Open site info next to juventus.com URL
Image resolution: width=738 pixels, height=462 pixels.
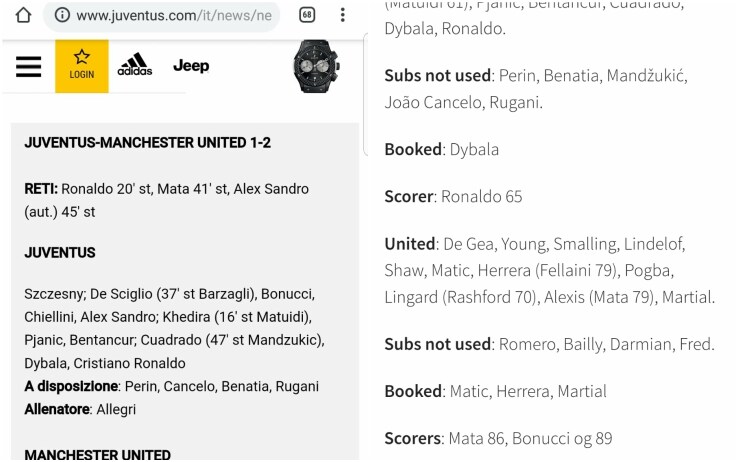click(x=62, y=15)
